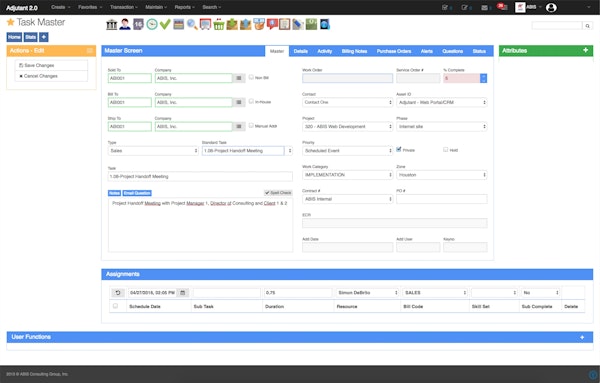Click the box with green down arrow icon

tap(232, 24)
